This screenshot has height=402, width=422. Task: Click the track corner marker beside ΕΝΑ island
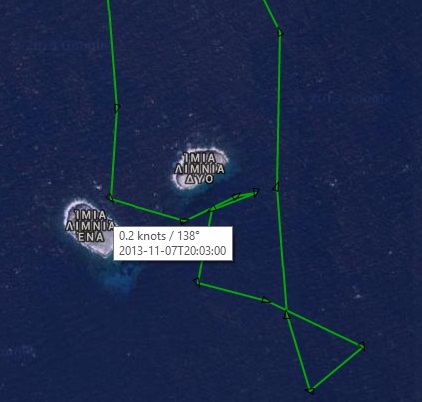tap(110, 198)
